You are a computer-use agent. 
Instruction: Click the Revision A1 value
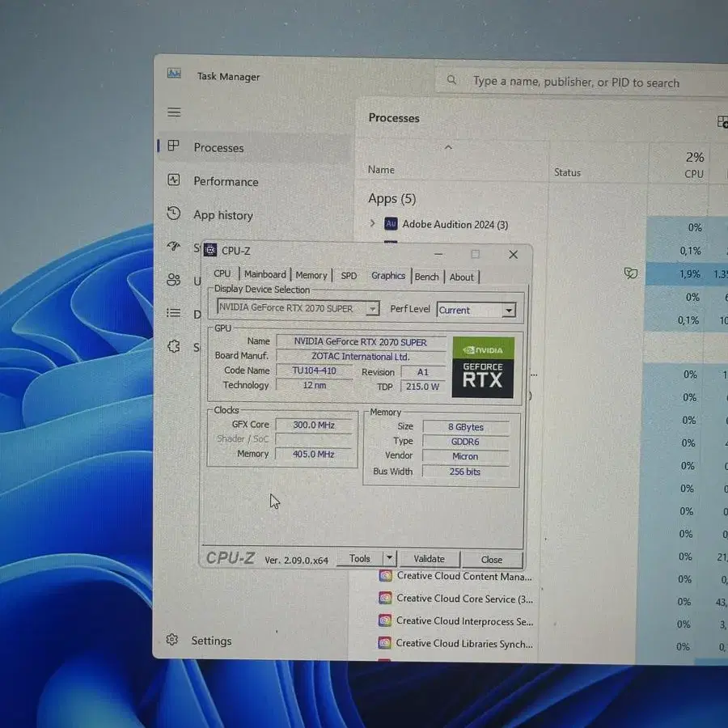tap(423, 372)
